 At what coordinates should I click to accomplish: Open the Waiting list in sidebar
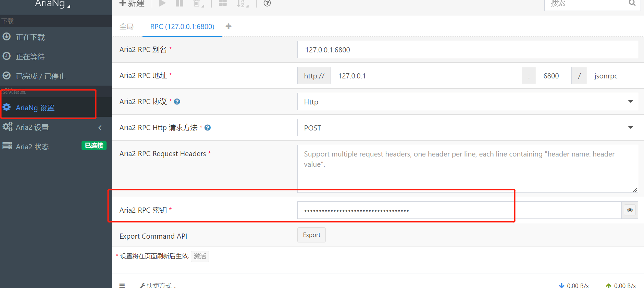[x=56, y=57]
